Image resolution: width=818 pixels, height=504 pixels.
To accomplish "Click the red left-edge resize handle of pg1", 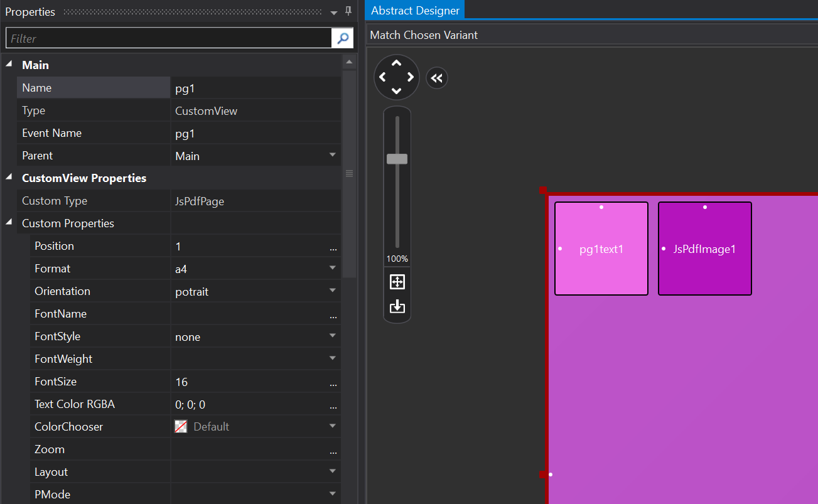I will [x=543, y=474].
